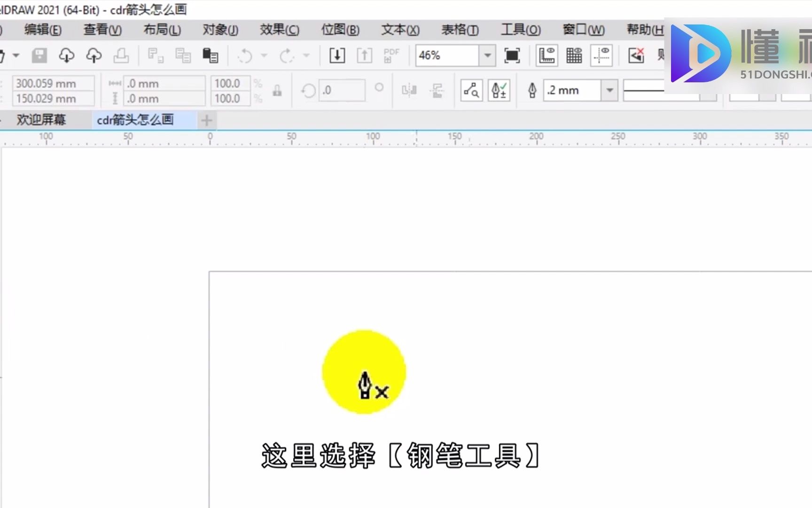This screenshot has height=508, width=812.
Task: Expand the redo history dropdown arrow
Action: click(x=306, y=56)
